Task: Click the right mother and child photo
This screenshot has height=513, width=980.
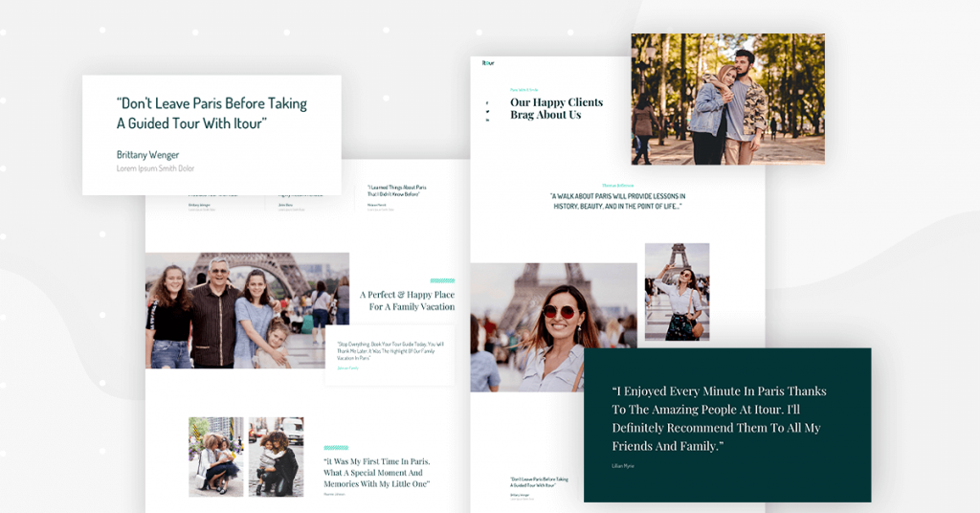Action: coord(276,457)
